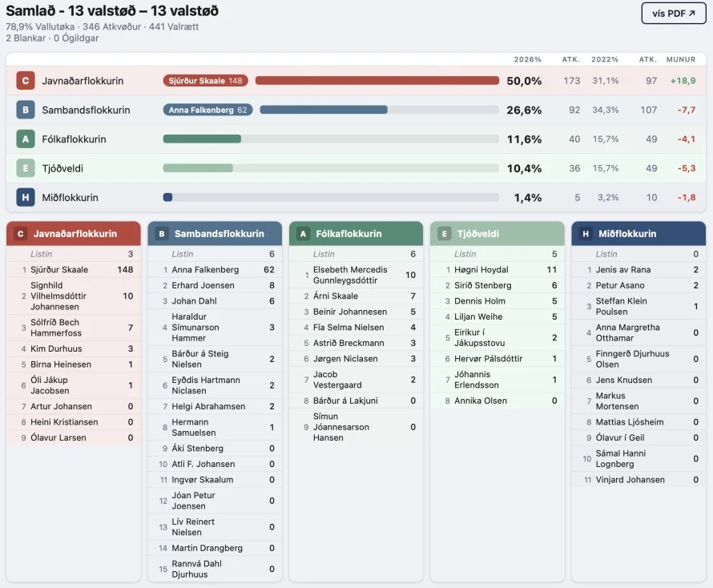Viewport: 713px width, 588px height.
Task: Select candidate Høgni Hoydal in Tjóðveldi list
Action: pos(481,270)
